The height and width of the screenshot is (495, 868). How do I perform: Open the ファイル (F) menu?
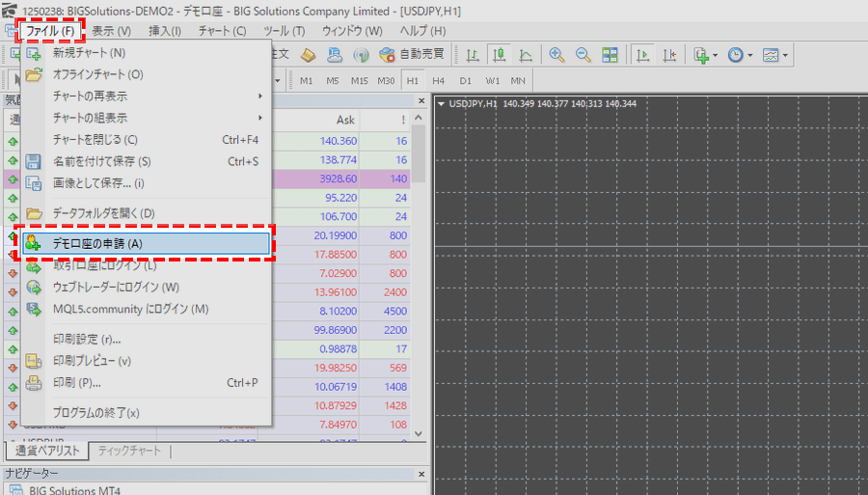(x=50, y=31)
